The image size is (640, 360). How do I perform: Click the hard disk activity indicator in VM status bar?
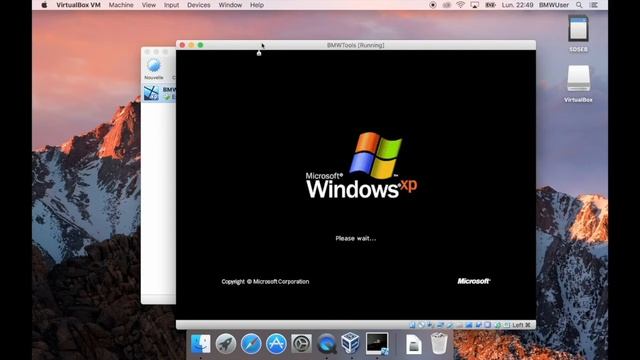[412, 325]
